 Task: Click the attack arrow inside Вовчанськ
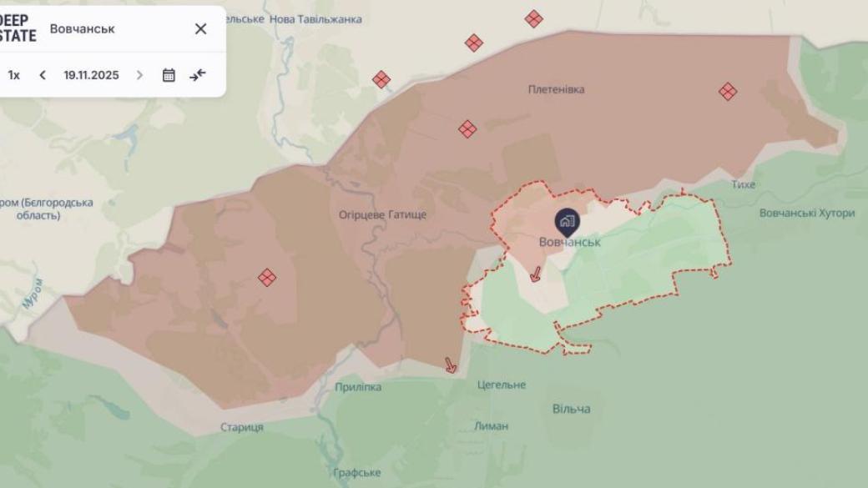coord(535,274)
